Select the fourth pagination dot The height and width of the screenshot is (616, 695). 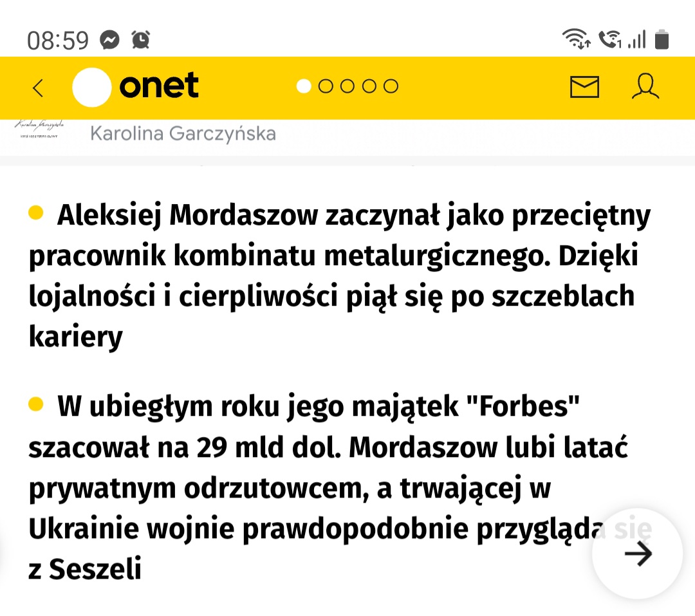pyautogui.click(x=369, y=86)
